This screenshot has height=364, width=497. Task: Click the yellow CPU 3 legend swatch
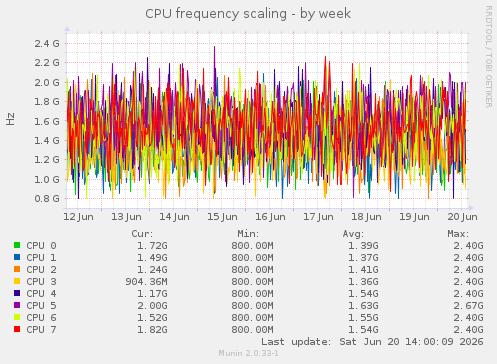(17, 281)
